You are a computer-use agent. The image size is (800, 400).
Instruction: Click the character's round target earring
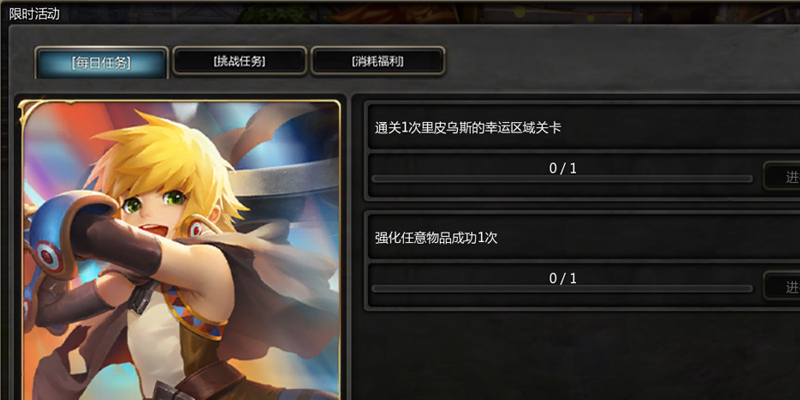point(196,228)
